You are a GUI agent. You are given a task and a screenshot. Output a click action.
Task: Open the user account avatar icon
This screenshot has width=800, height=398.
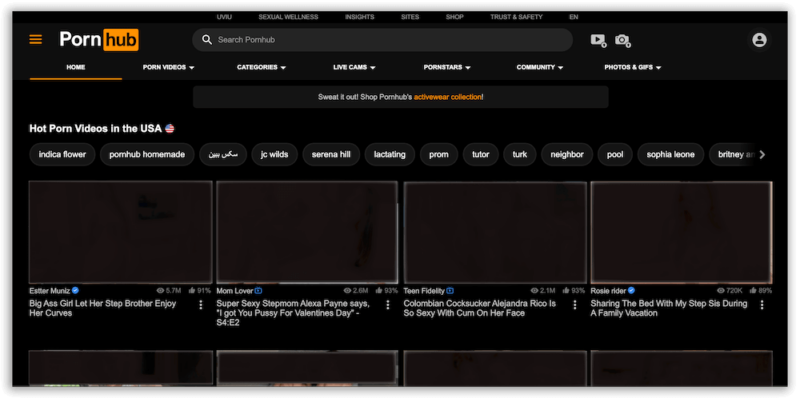759,40
